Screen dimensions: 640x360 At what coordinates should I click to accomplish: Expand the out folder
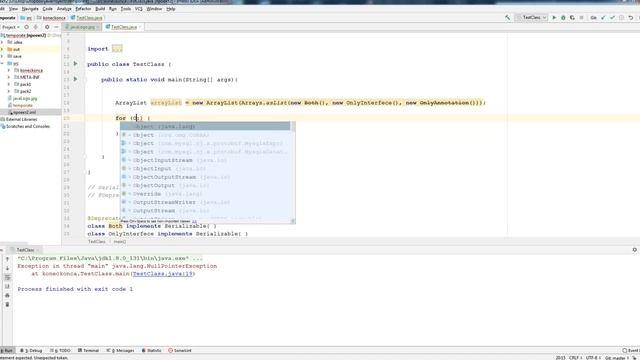pos(2,49)
